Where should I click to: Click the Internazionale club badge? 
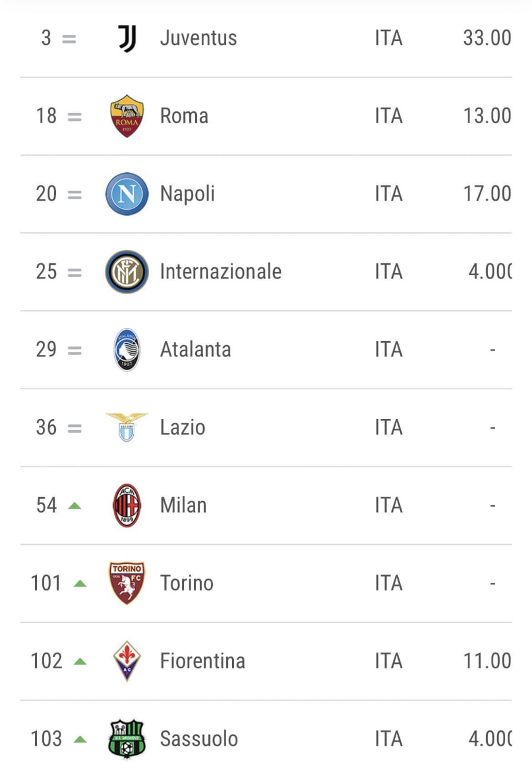pyautogui.click(x=127, y=272)
